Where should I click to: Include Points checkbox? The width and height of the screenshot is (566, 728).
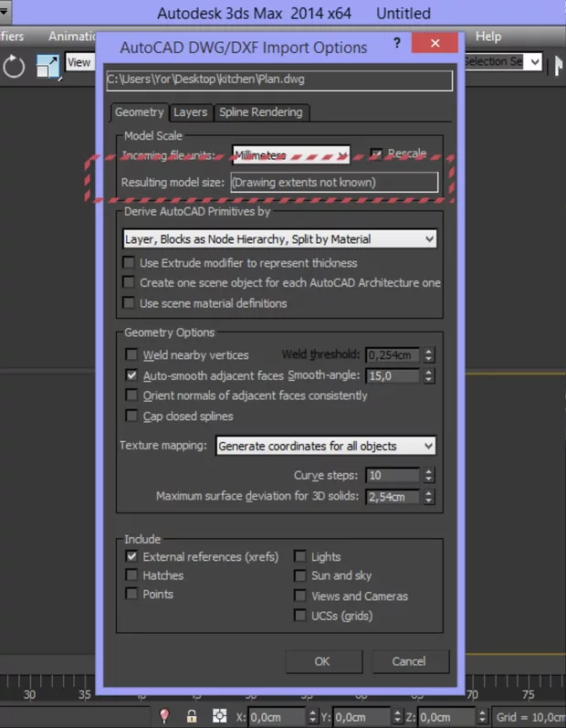(x=131, y=594)
